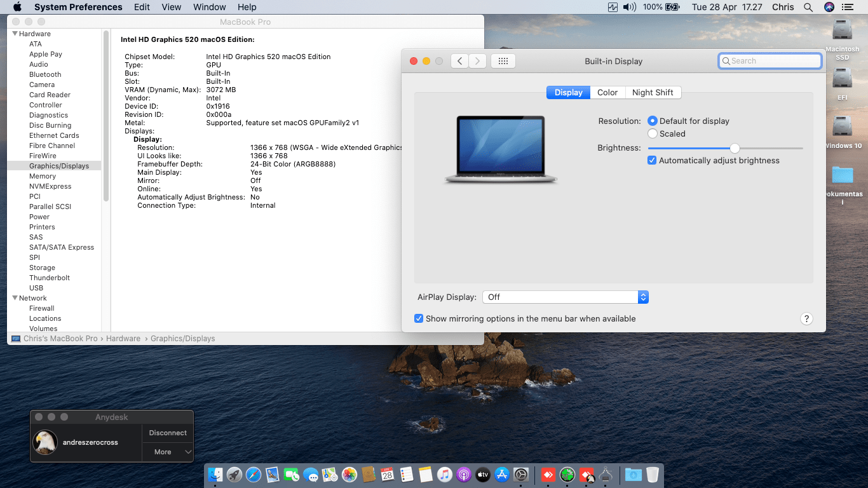This screenshot has height=488, width=868.
Task: Open App Store icon in Dock
Action: tap(502, 474)
